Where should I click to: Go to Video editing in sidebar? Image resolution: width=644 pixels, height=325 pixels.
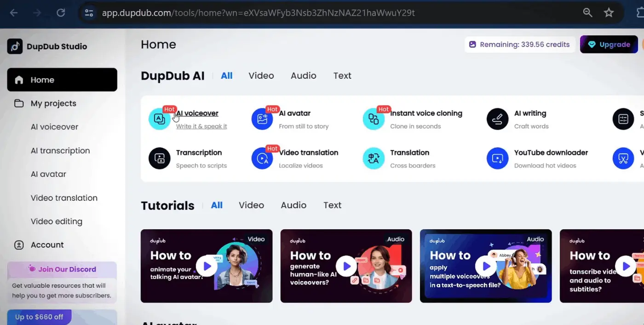(x=56, y=221)
